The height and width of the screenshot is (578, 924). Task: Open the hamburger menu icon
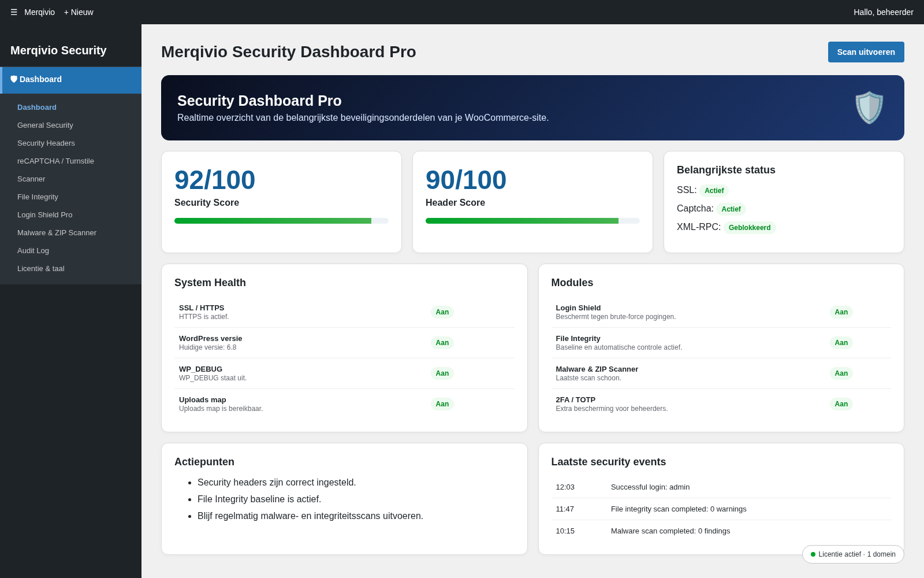click(x=14, y=12)
